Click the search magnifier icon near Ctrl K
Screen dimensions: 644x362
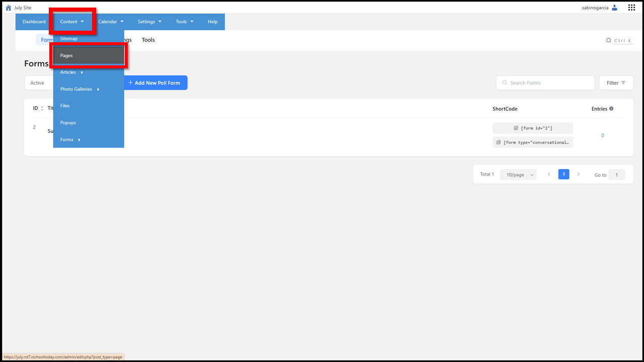pyautogui.click(x=608, y=40)
